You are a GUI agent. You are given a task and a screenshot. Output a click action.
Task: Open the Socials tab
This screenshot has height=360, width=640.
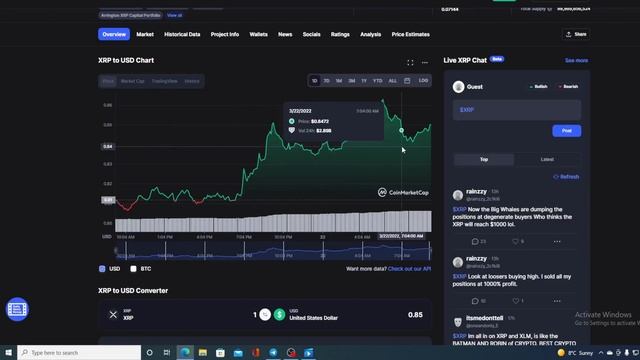311,34
